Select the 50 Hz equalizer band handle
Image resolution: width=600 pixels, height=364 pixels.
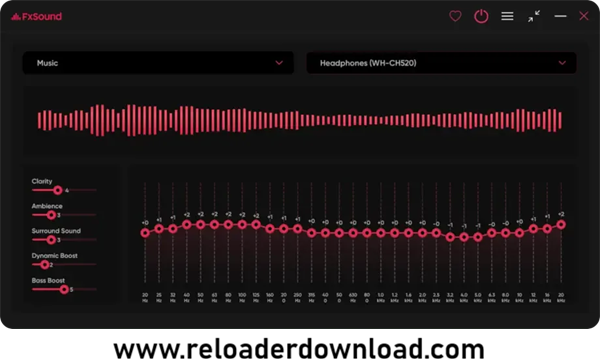click(201, 225)
